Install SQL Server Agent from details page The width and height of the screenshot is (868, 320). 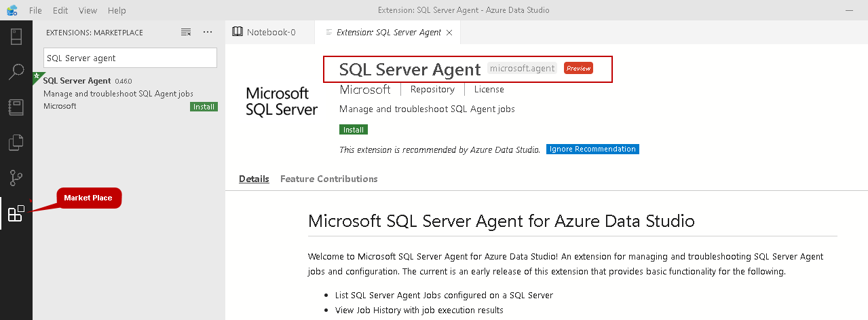pos(353,130)
